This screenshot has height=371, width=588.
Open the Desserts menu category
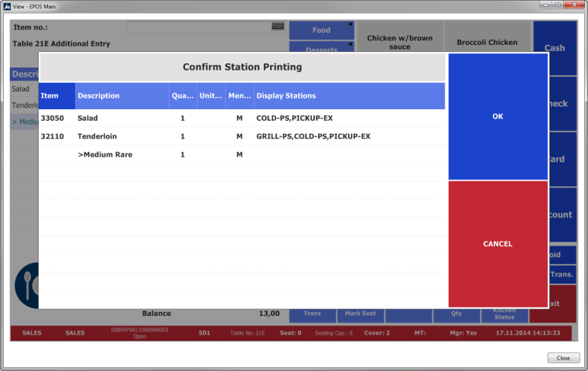coord(321,49)
